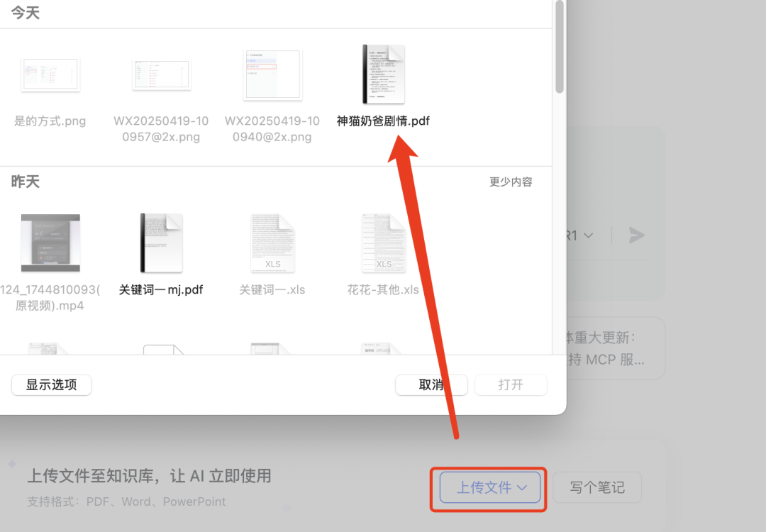Click the 花花-其他.xls spreadsheet icon

pyautogui.click(x=383, y=243)
